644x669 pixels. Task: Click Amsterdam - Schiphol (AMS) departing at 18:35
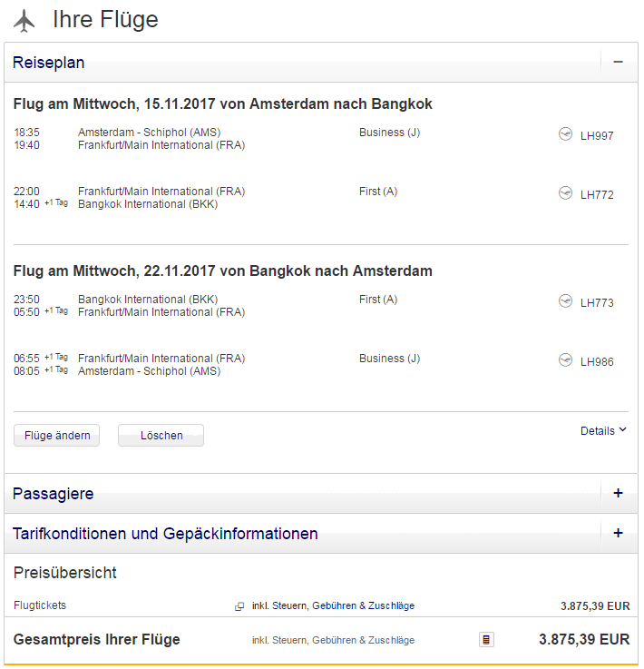pos(149,133)
